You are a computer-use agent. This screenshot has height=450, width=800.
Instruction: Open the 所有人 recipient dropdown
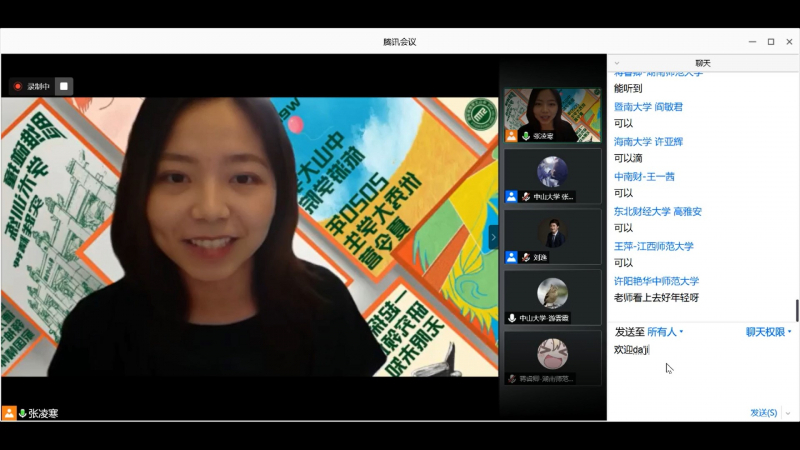[x=665, y=332]
